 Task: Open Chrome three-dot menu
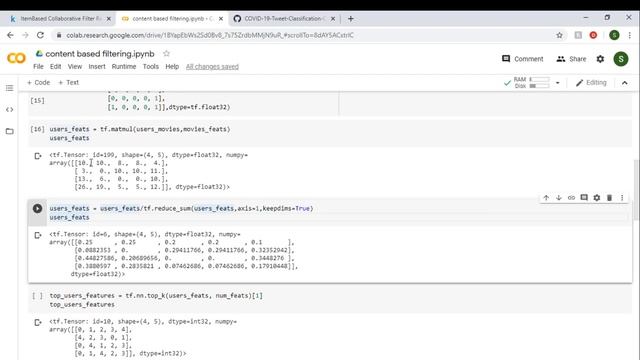click(x=630, y=35)
